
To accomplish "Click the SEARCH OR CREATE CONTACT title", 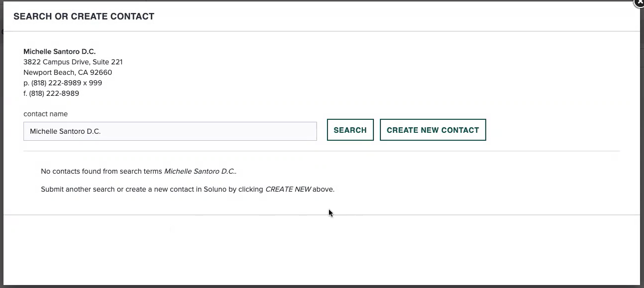I will pos(83,16).
